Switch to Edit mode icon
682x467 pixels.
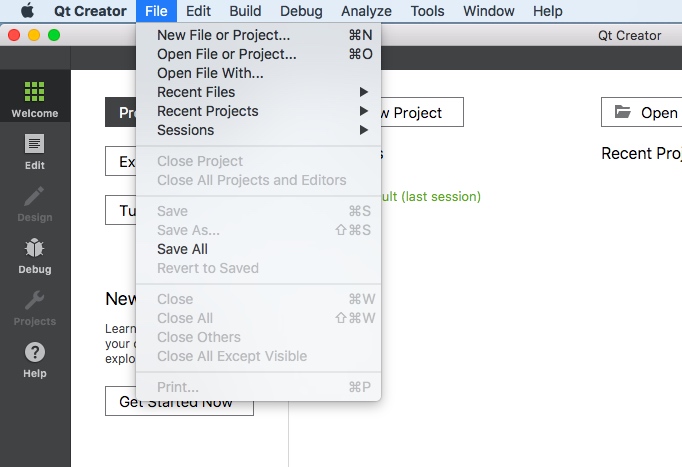(35, 152)
